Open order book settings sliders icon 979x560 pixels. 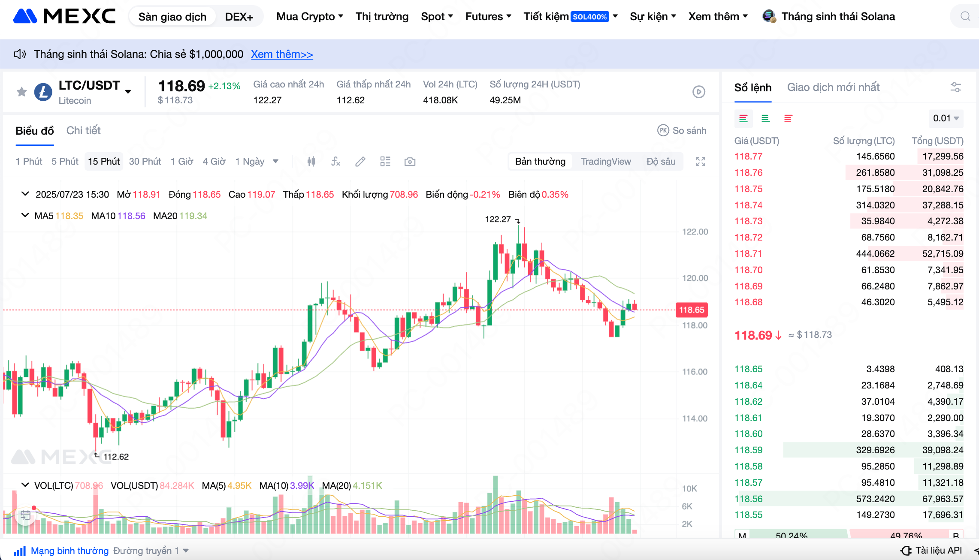[x=956, y=87]
